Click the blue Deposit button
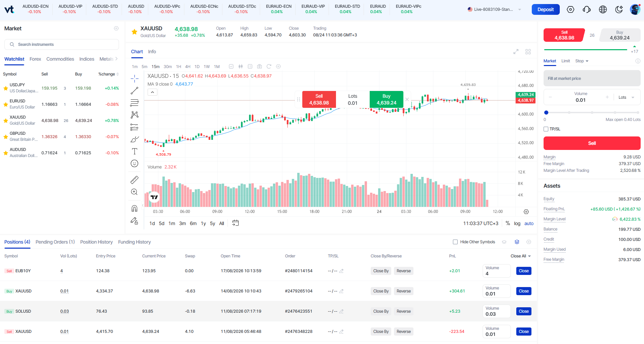The image size is (644, 344). pyautogui.click(x=546, y=9)
